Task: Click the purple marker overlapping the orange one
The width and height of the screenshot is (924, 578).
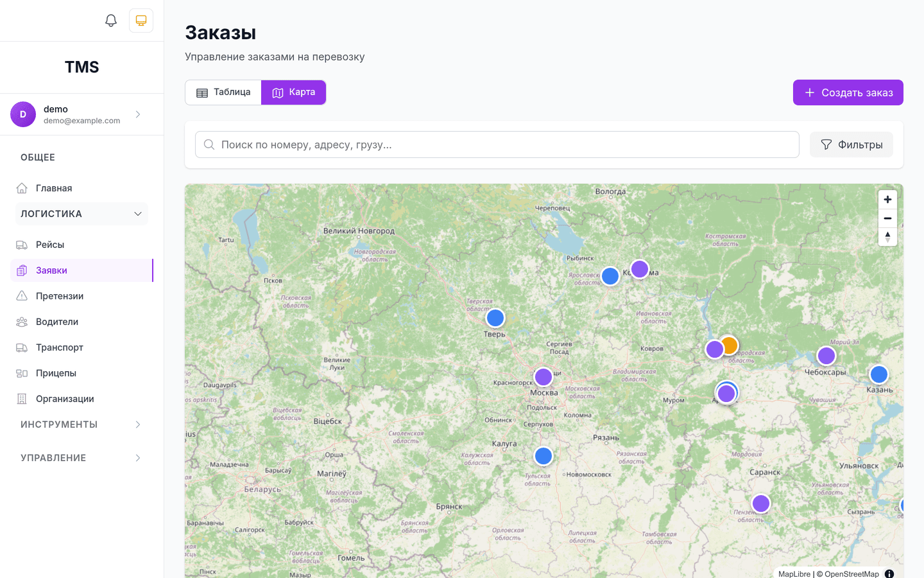Action: [715, 349]
